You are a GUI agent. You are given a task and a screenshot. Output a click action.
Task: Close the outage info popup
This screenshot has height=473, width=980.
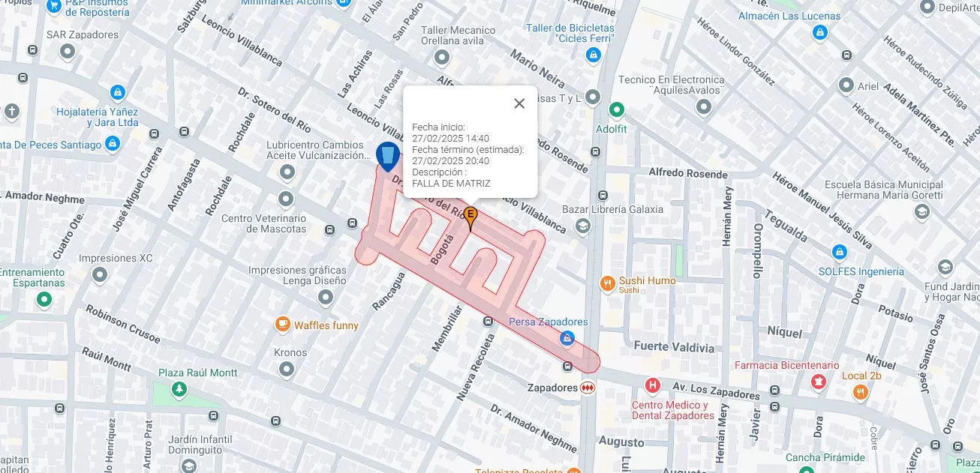519,103
